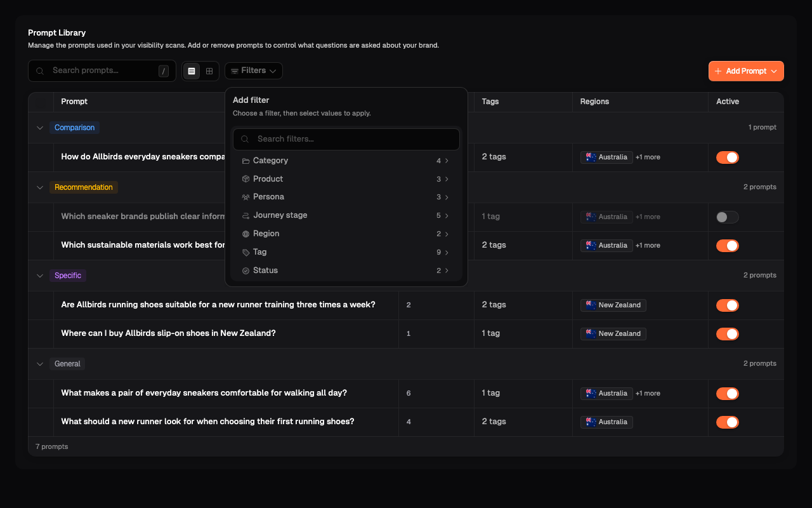
Task: Toggle active switch for slip-on shoes prompt
Action: (728, 334)
